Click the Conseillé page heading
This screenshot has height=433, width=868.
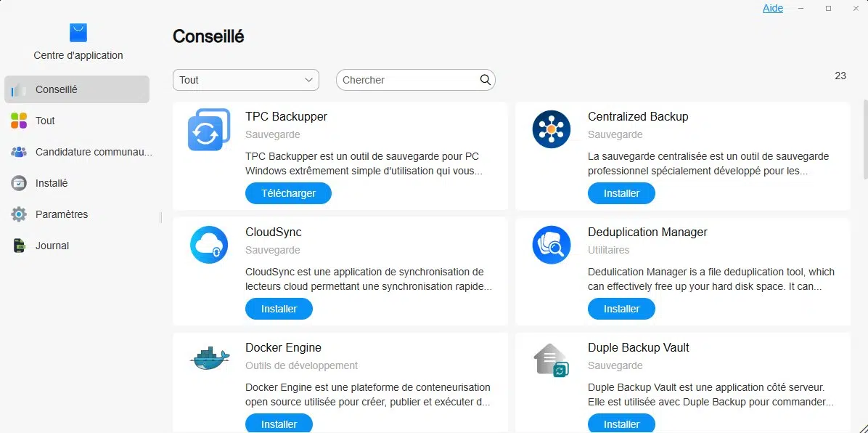coord(208,36)
